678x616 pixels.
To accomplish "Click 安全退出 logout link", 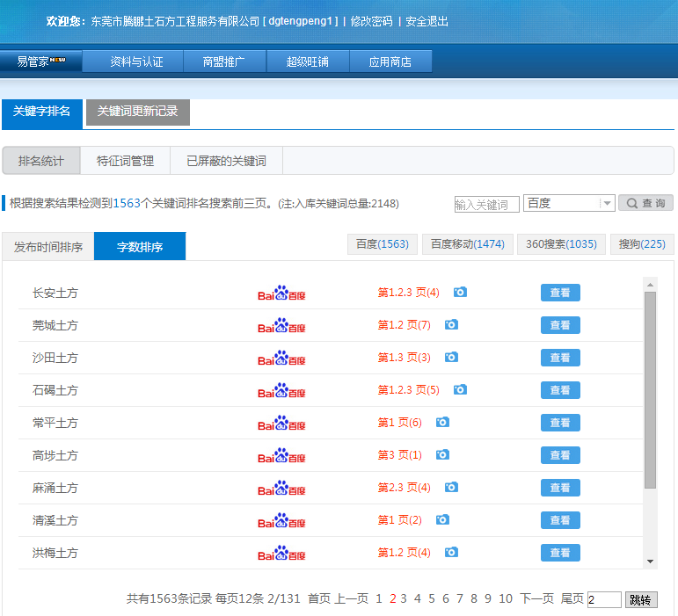I will coord(426,21).
